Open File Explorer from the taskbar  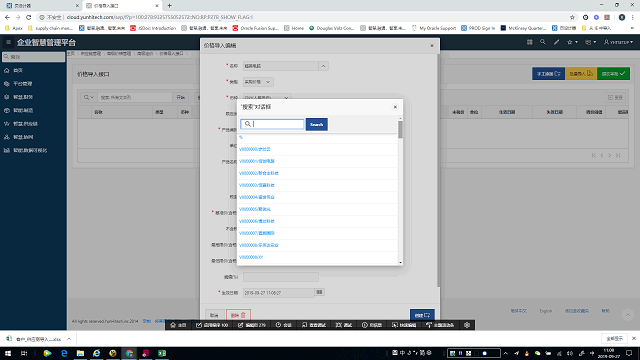coord(80,353)
